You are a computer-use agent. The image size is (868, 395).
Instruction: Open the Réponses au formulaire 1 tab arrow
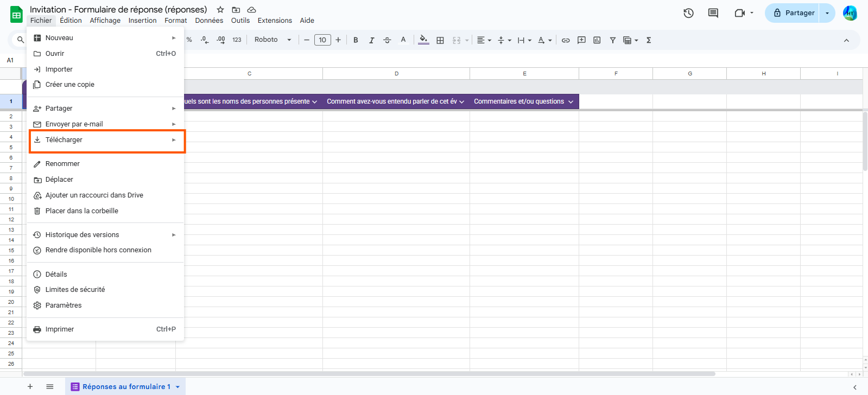tap(178, 387)
